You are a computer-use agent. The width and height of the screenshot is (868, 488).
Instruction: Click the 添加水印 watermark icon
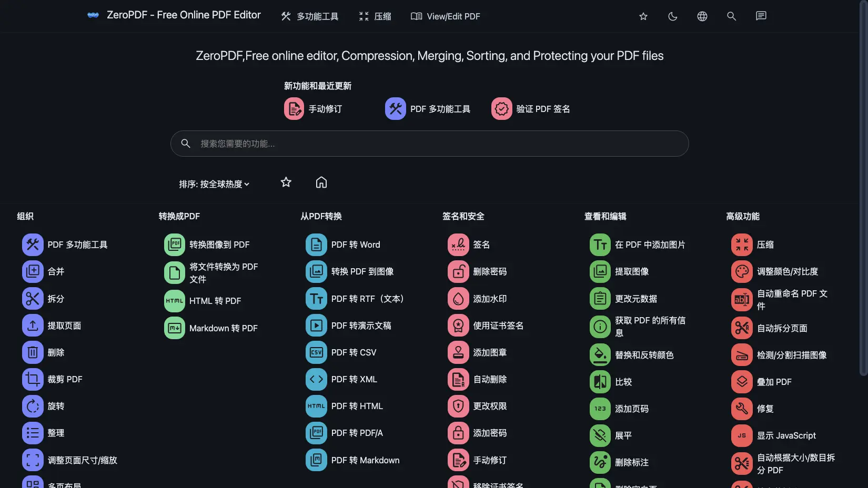(x=458, y=299)
